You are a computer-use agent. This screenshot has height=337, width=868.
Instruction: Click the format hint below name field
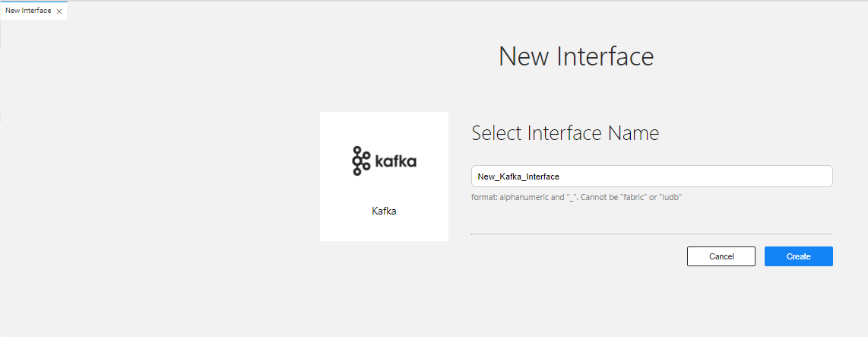click(x=576, y=197)
